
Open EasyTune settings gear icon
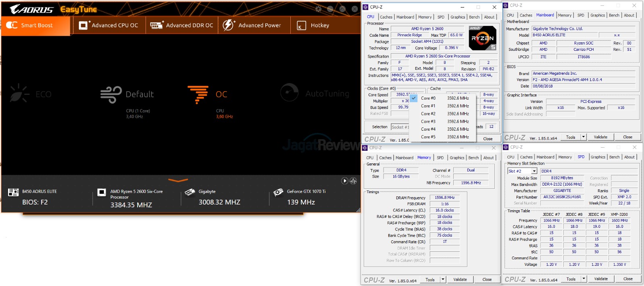(318, 9)
